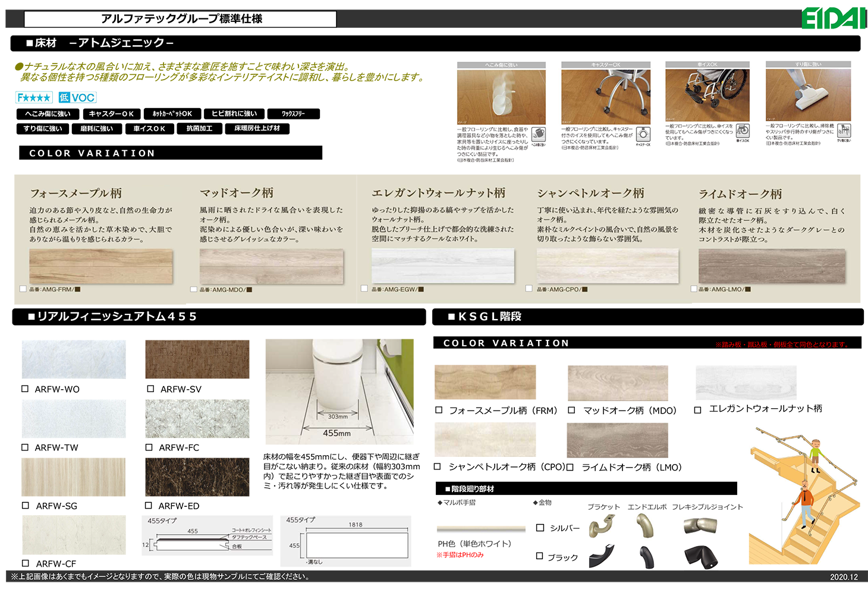Click the small wheelchair OK icon beside the wheelchair text
Image resolution: width=868 pixels, height=612 pixels.
point(743,131)
